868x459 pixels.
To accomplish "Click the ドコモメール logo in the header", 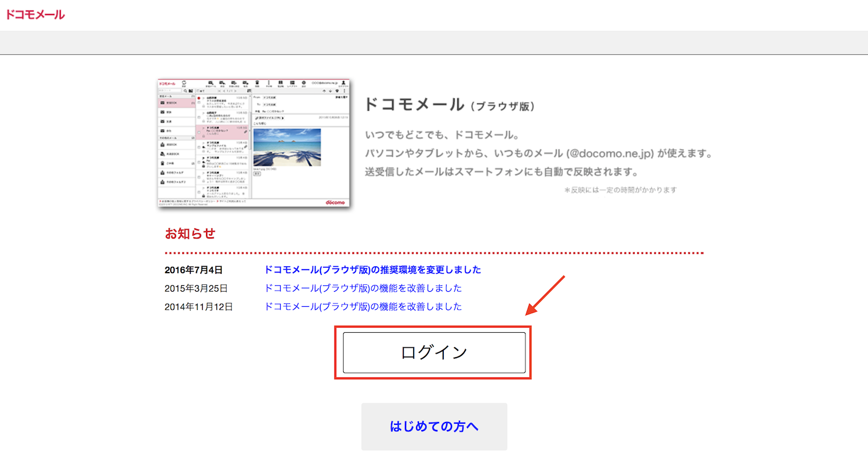I will (x=35, y=15).
